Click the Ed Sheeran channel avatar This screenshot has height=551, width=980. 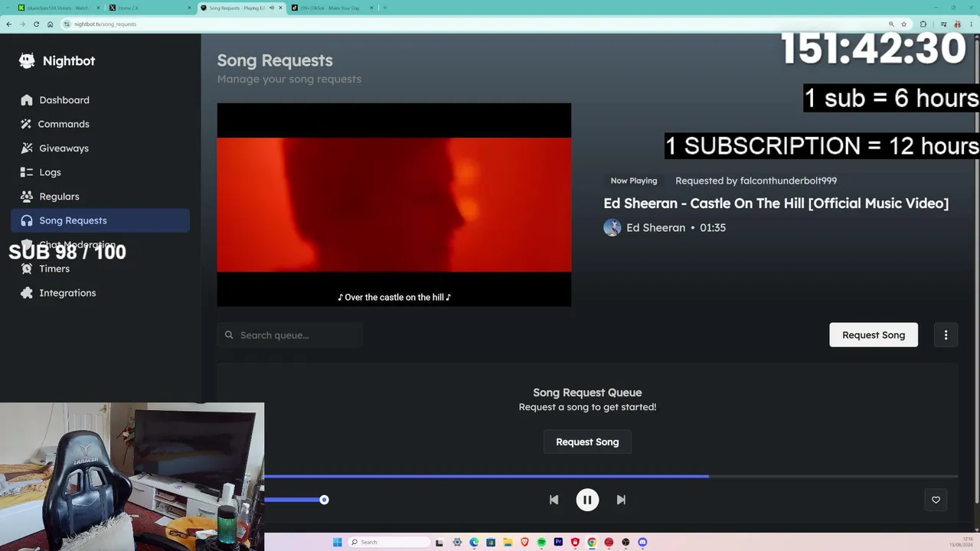[612, 227]
